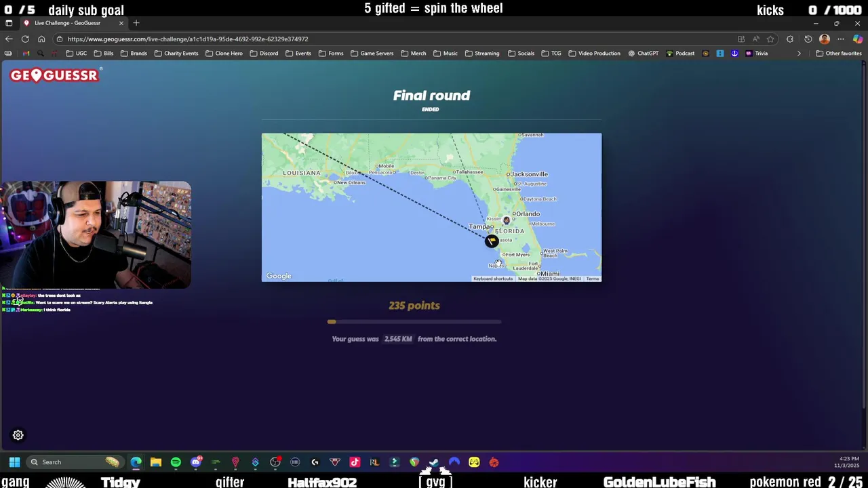The height and width of the screenshot is (488, 868).
Task: Open browser extensions icon
Action: coord(790,39)
